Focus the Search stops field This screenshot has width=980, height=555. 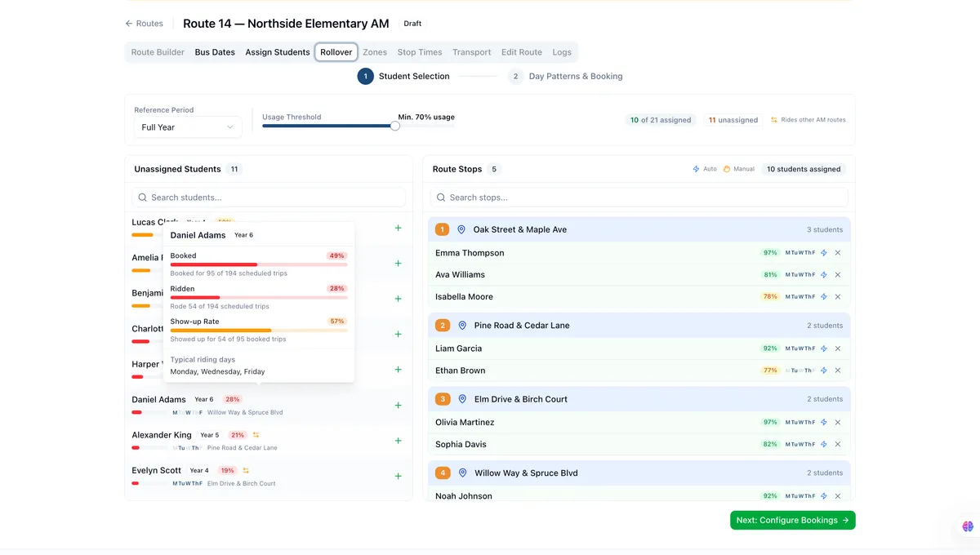tap(639, 198)
